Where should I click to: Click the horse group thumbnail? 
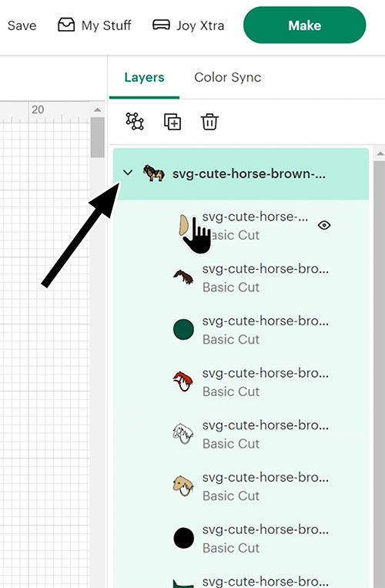(154, 173)
